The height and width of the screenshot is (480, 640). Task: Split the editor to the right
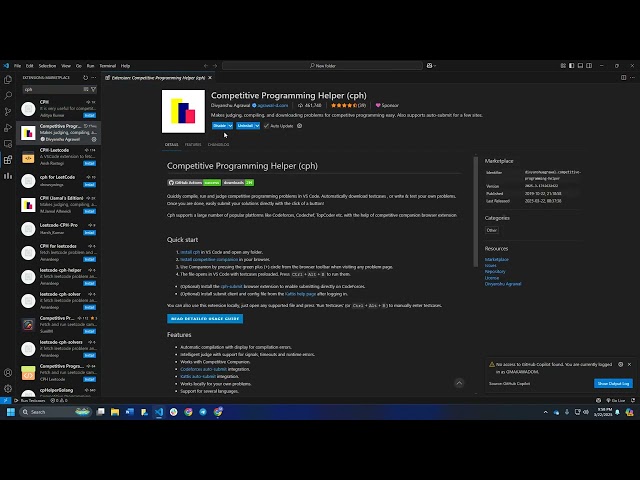623,78
